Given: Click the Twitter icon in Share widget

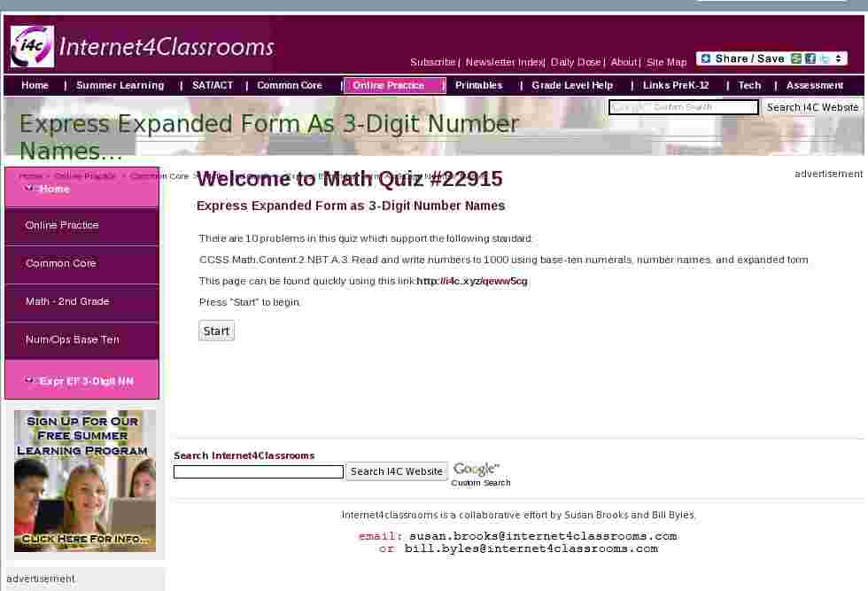Looking at the screenshot, I should (825, 58).
